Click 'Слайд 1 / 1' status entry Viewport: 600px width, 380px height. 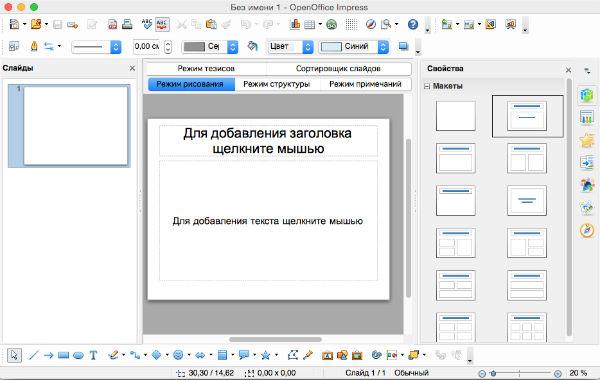[365, 373]
